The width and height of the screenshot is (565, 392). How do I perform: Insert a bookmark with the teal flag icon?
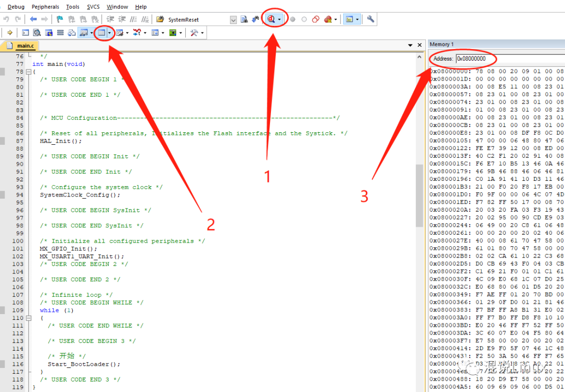[60, 19]
